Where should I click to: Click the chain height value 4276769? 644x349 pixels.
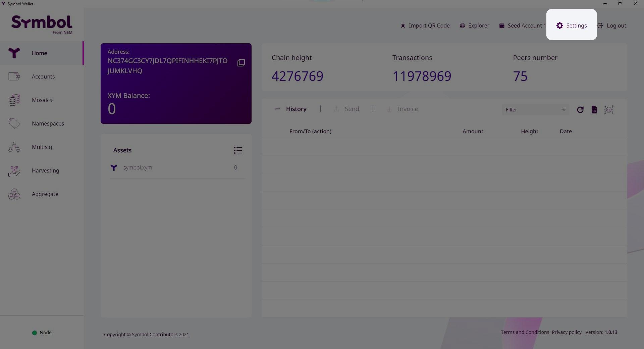coord(298,76)
